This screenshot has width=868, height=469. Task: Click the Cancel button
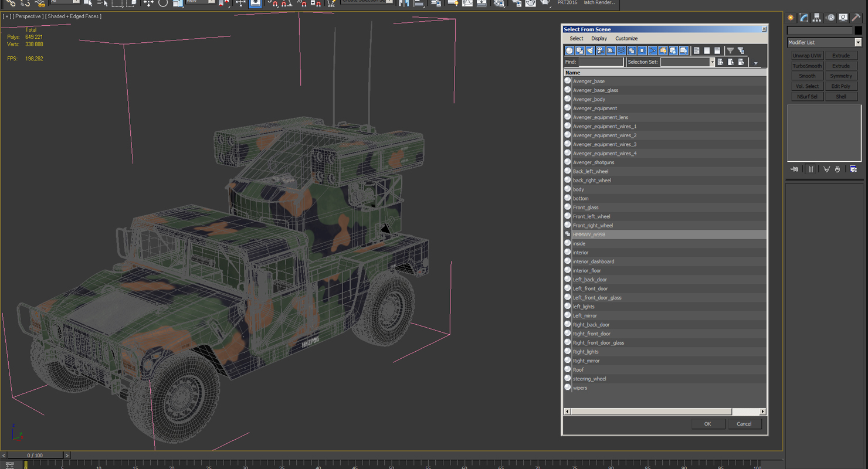tap(744, 424)
